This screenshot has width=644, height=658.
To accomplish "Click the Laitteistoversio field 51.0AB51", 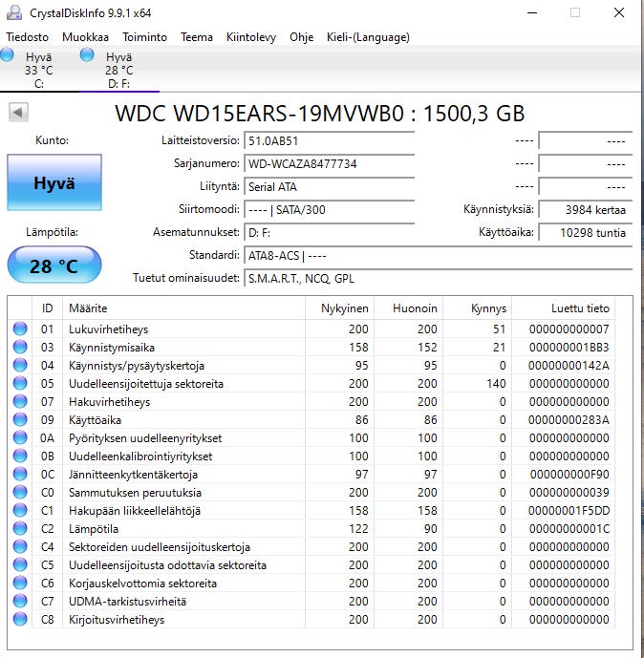I will click(x=329, y=140).
